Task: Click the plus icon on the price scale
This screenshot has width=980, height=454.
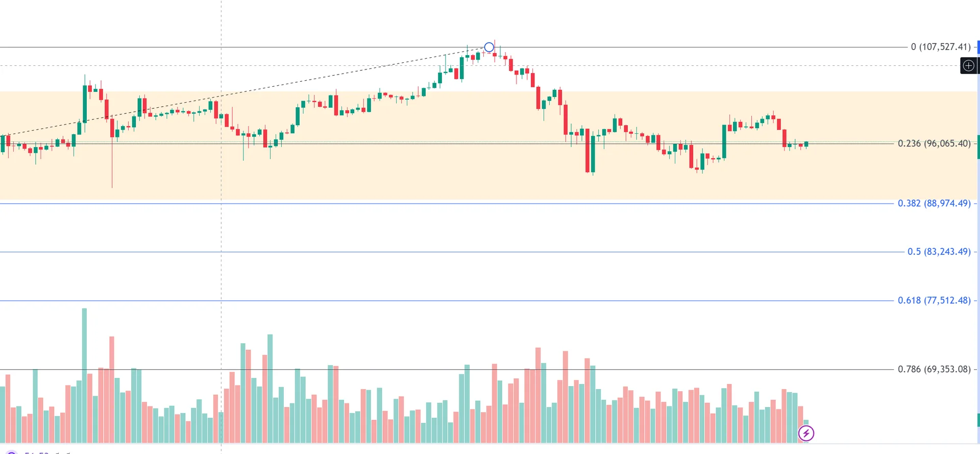Action: (x=968, y=65)
